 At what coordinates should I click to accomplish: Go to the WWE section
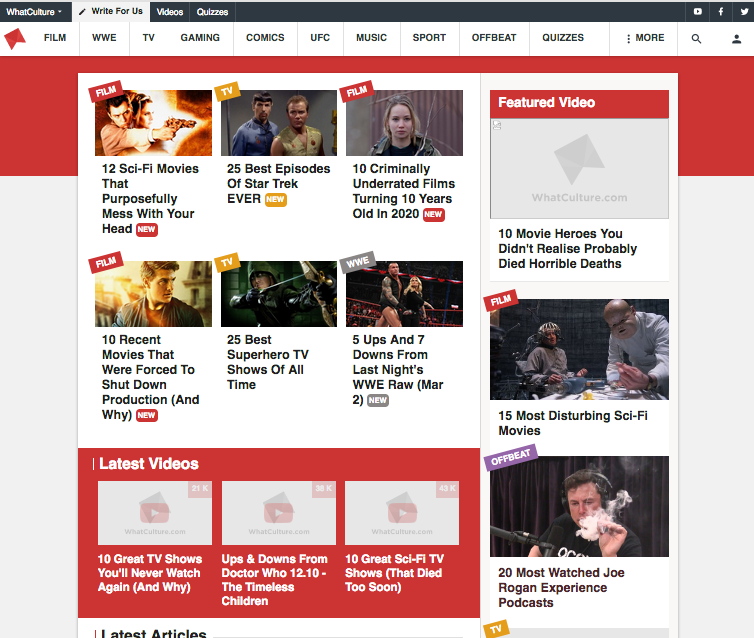104,38
